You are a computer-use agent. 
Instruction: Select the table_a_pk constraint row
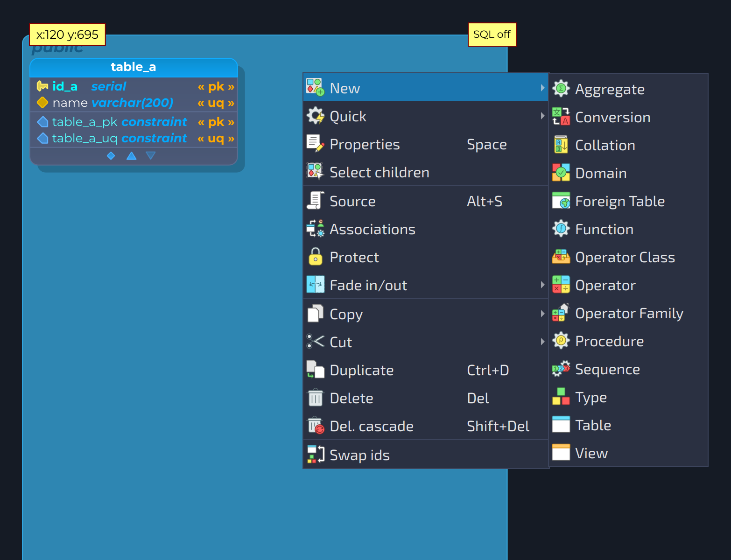click(x=134, y=122)
